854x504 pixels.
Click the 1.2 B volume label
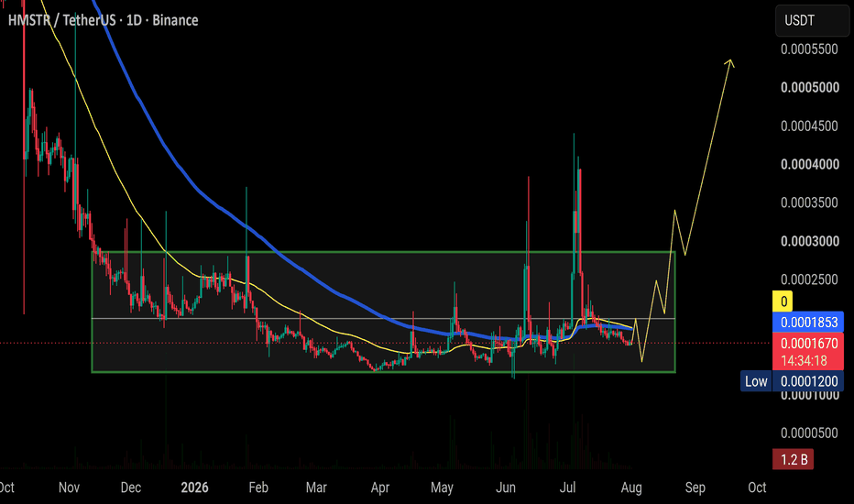(793, 459)
